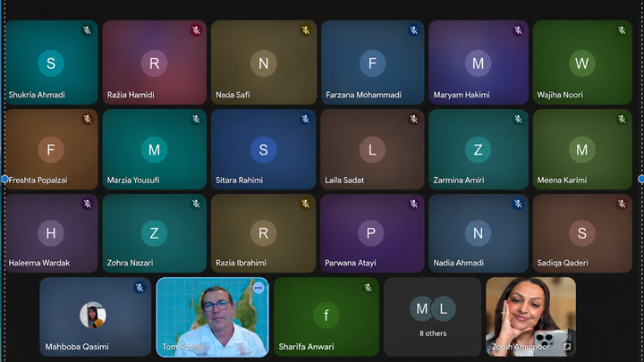Click the M avatar in others tile
Viewport: 644px width, 362px height.
(x=422, y=308)
